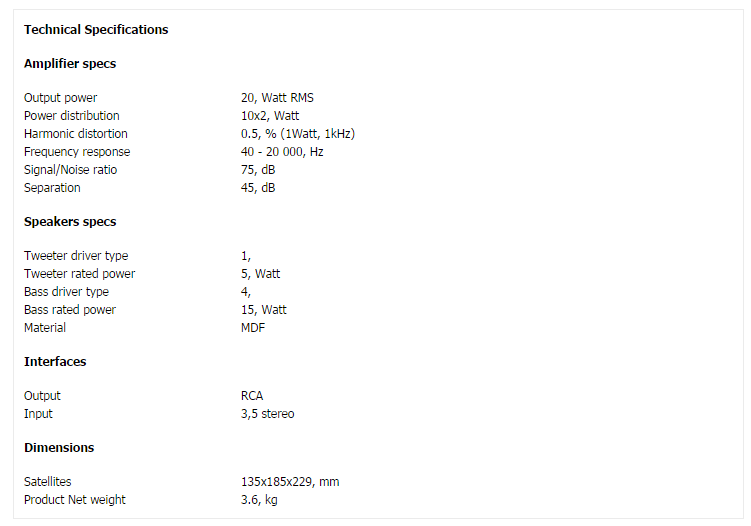The image size is (751, 526).
Task: Select the RCA output value
Action: [x=252, y=396]
